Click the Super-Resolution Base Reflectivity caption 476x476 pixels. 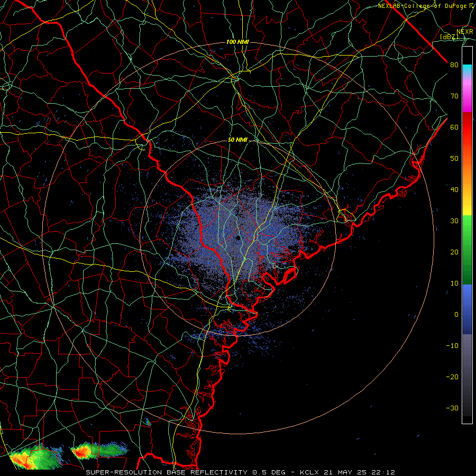(241, 472)
